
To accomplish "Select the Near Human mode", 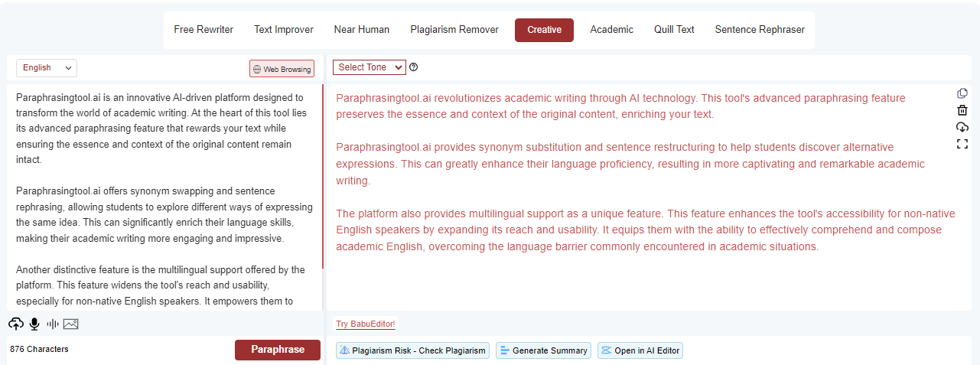I will pos(362,30).
